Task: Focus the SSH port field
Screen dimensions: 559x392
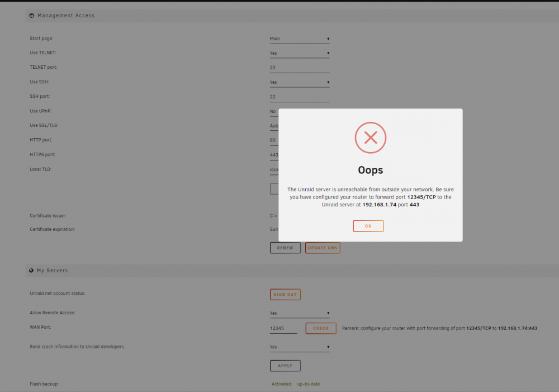Action: tap(300, 97)
